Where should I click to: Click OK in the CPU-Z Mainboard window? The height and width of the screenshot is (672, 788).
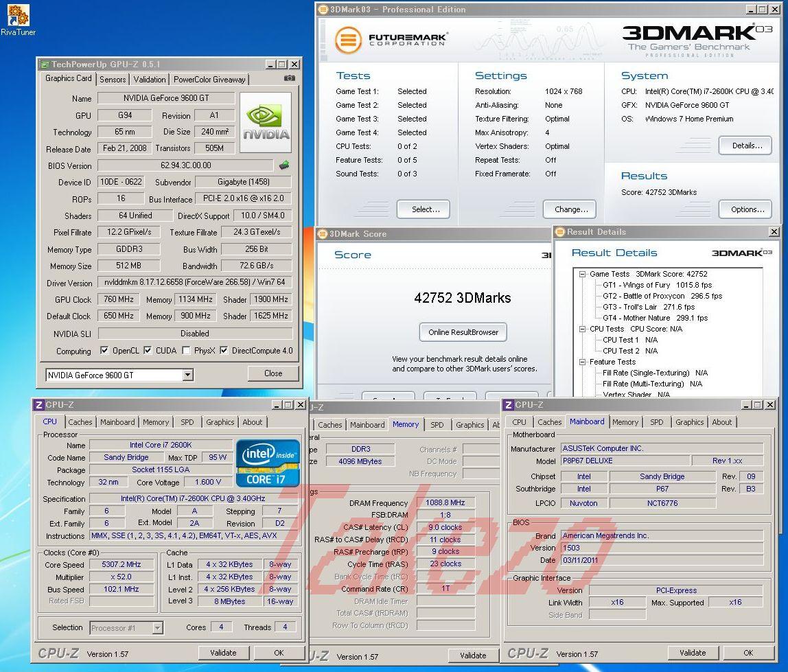748,653
